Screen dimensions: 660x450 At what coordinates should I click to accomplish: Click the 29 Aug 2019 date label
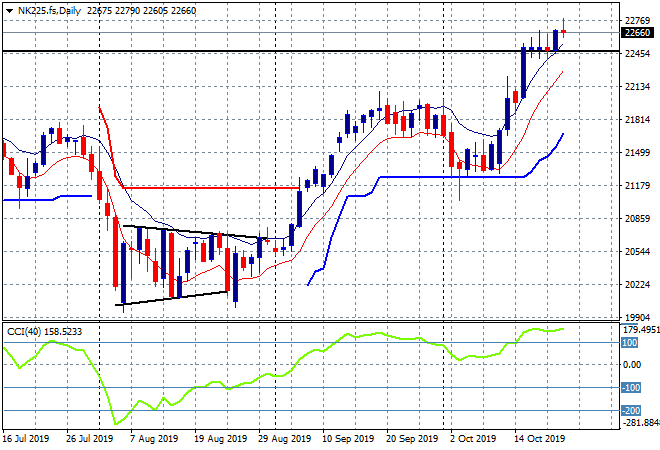(x=284, y=439)
